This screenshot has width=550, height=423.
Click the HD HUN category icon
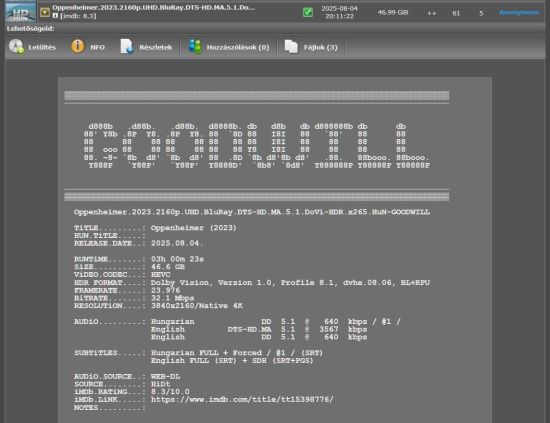(20, 12)
